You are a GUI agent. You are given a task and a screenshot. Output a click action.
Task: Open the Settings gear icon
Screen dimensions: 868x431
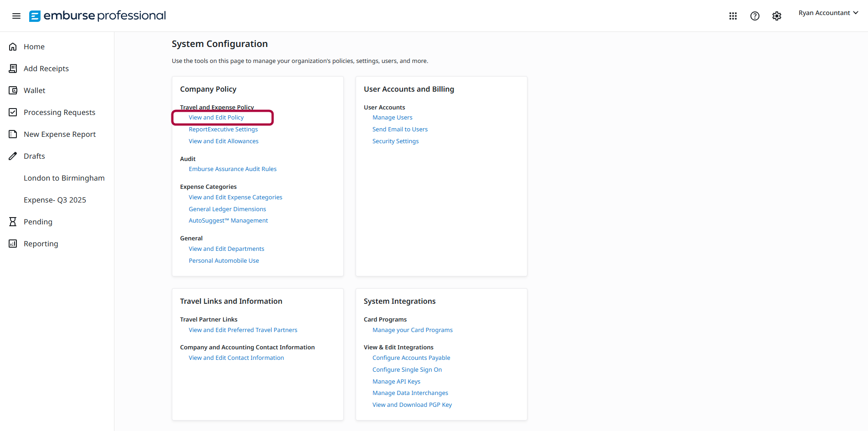[777, 16]
